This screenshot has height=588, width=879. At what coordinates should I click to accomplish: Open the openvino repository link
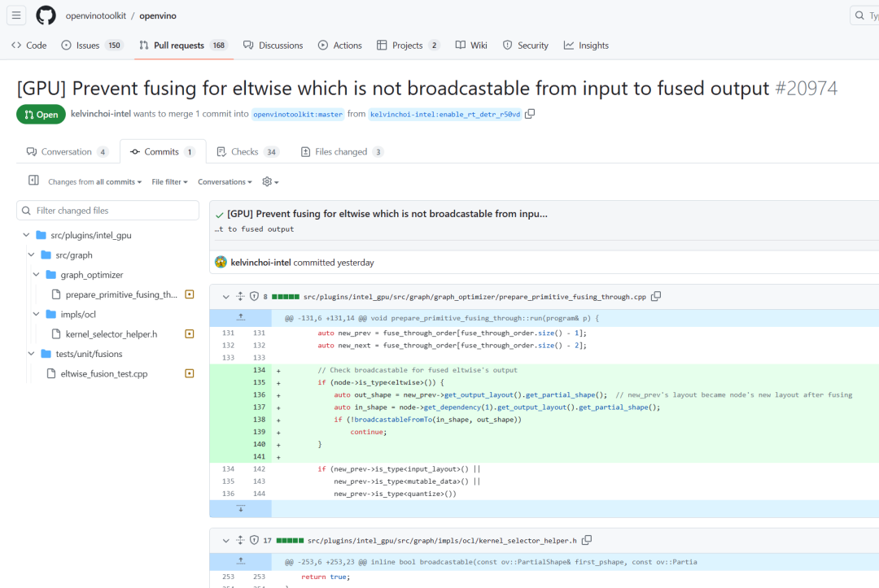click(x=158, y=15)
